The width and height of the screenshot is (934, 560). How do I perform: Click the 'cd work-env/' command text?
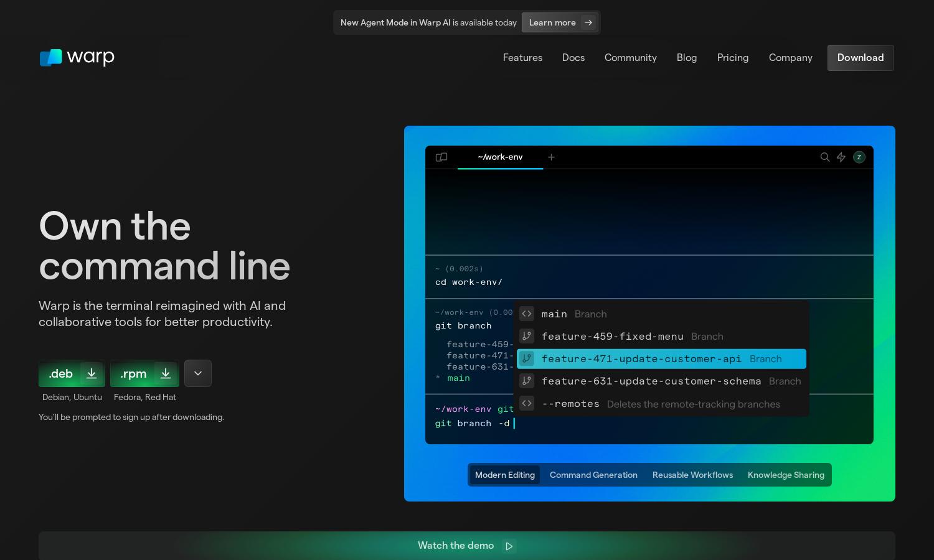tap(469, 282)
